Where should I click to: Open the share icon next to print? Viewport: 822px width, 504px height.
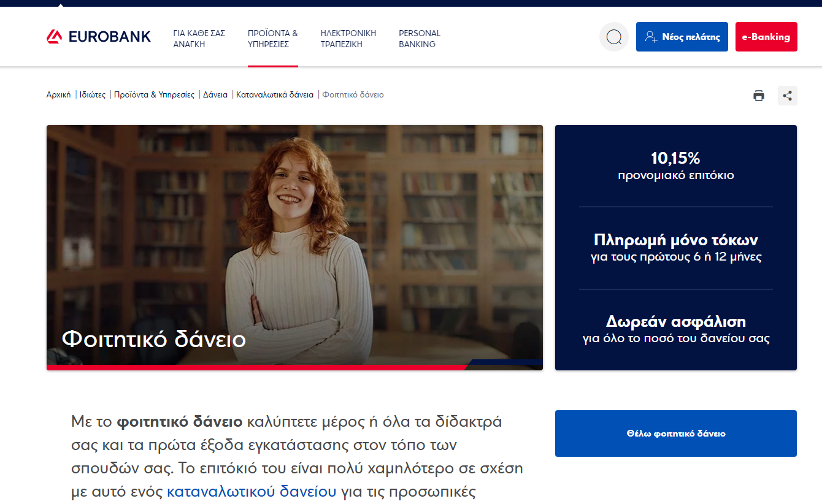click(x=788, y=95)
